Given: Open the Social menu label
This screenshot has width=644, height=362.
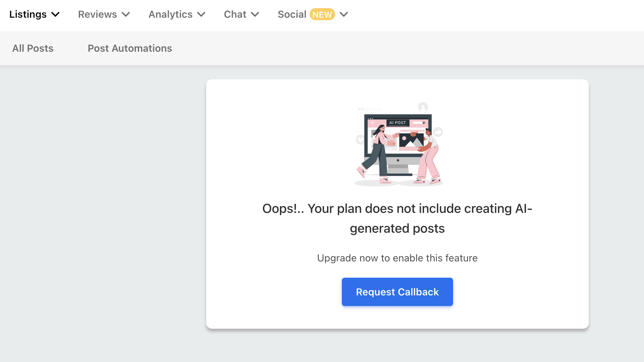Looking at the screenshot, I should click(x=292, y=15).
